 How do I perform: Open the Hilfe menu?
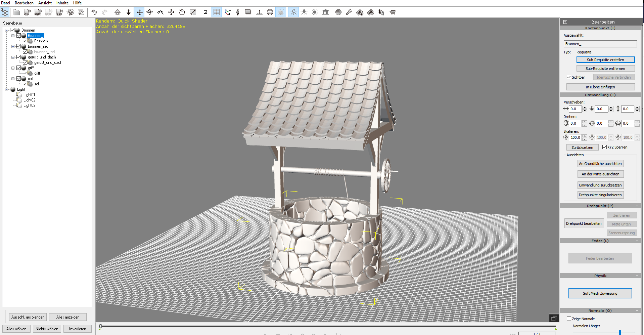point(78,3)
